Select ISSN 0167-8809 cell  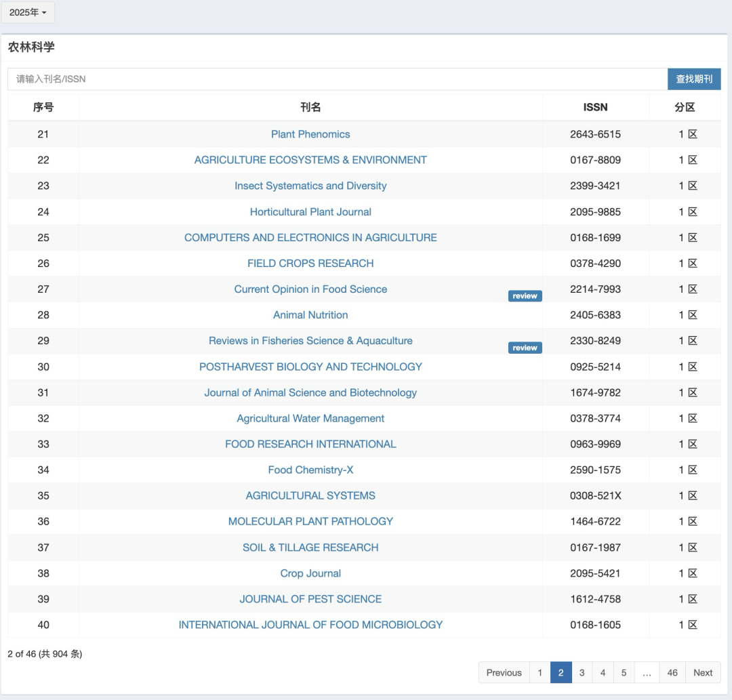pyautogui.click(x=595, y=160)
